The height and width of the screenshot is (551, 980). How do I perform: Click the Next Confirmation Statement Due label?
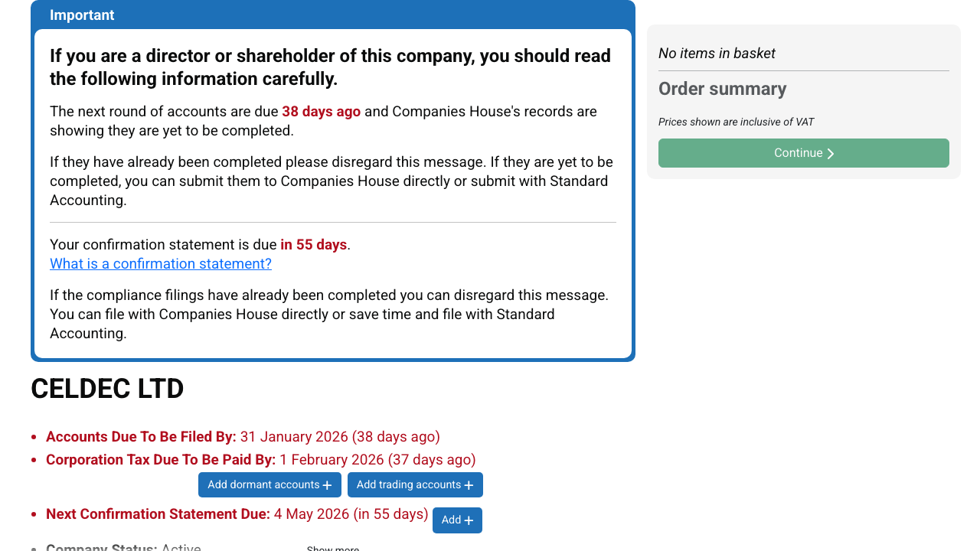(158, 514)
